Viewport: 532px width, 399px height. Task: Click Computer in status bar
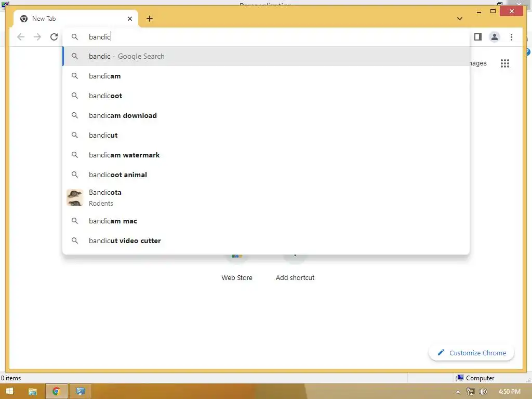click(475, 378)
